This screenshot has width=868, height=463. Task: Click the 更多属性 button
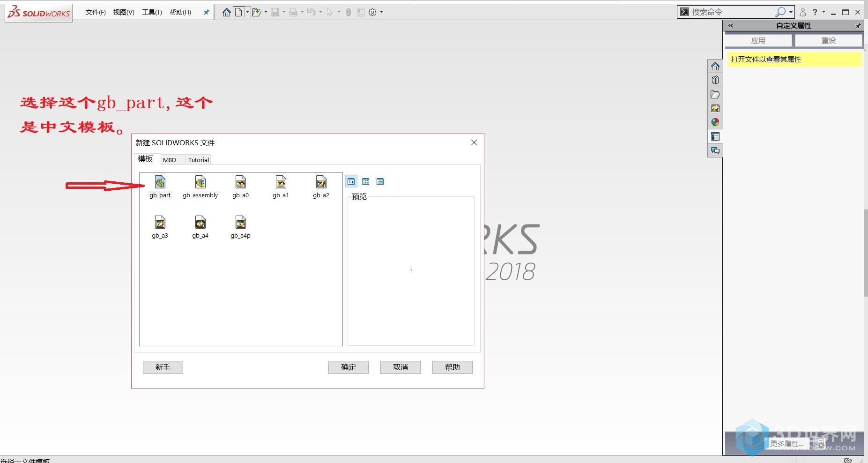pos(787,443)
